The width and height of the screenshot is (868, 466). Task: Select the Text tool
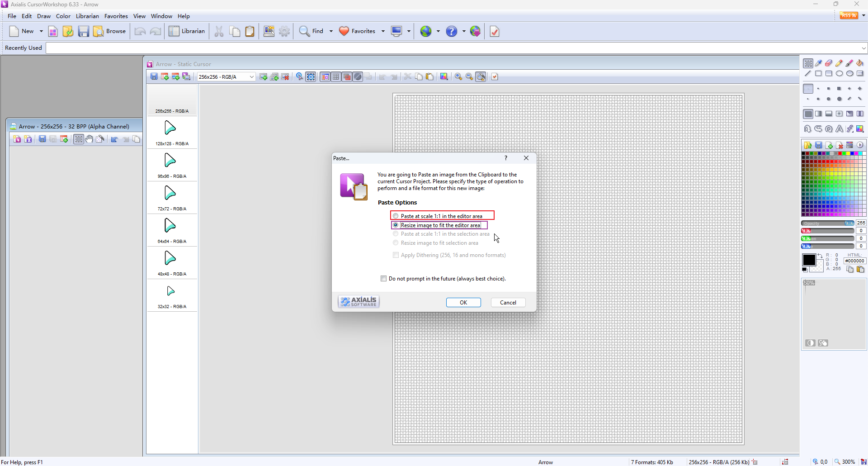tap(839, 129)
